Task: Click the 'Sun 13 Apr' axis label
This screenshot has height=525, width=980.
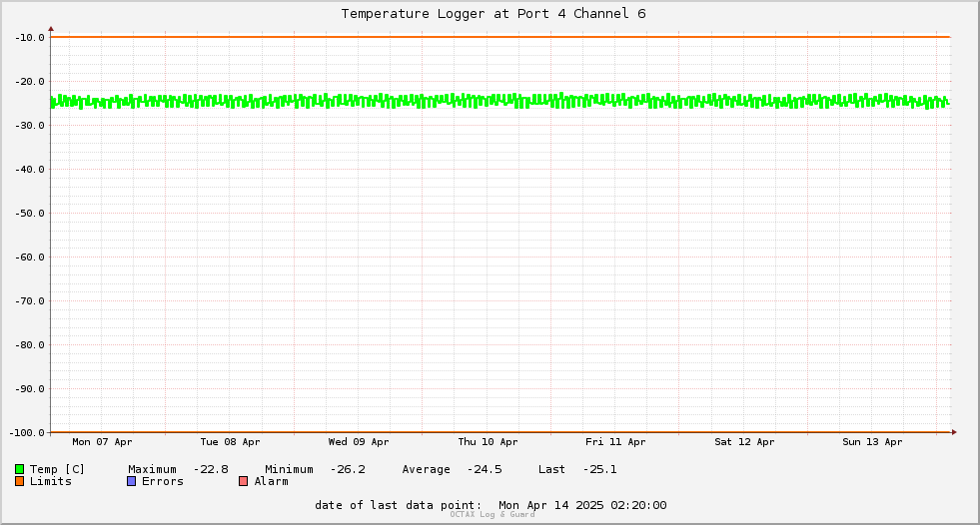Action: pyautogui.click(x=872, y=442)
